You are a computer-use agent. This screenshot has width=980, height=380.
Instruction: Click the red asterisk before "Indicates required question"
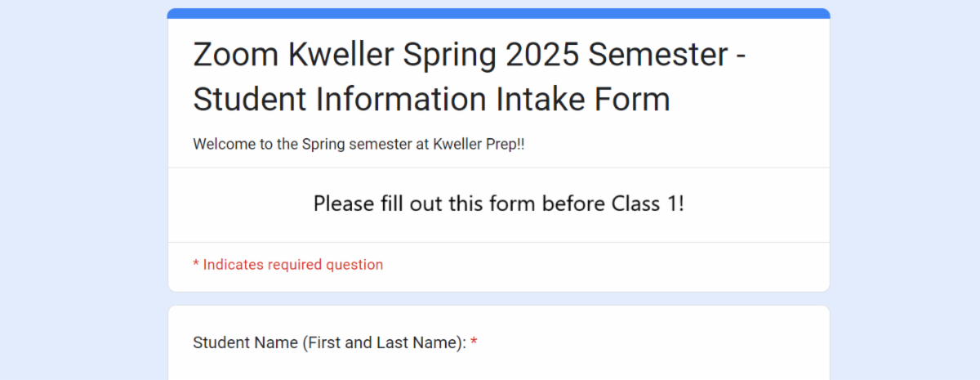click(196, 265)
